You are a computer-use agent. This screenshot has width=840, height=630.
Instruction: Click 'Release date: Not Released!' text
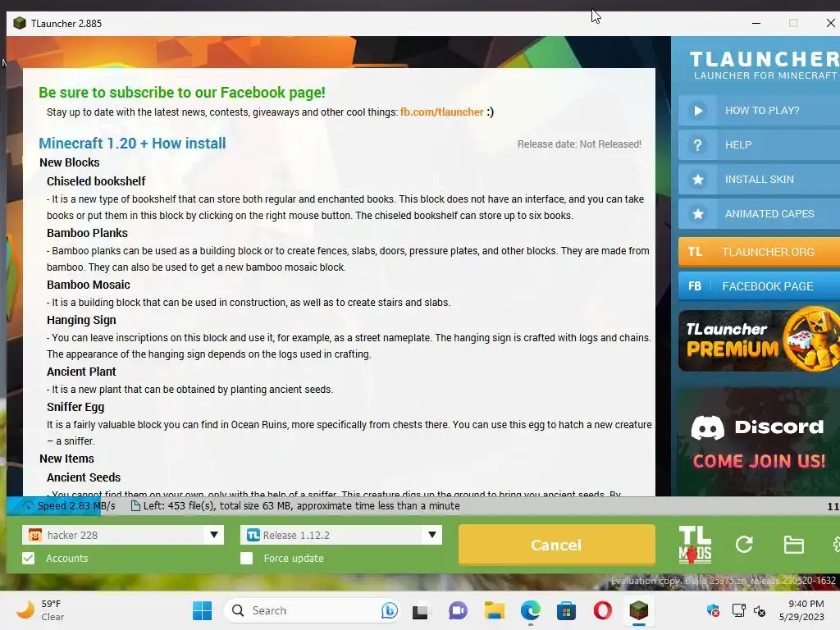579,144
